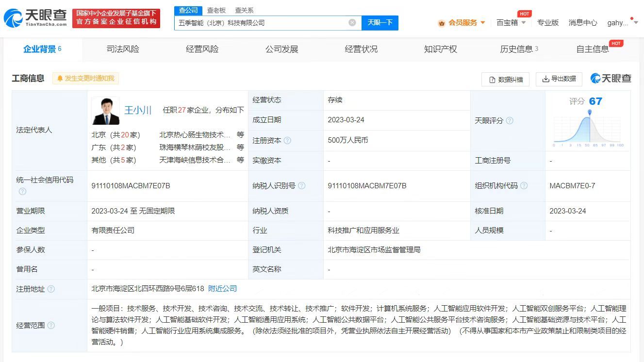This screenshot has height=362, width=644.
Task: Click the bell icon in 发生变更时通知我
Action: (x=60, y=78)
